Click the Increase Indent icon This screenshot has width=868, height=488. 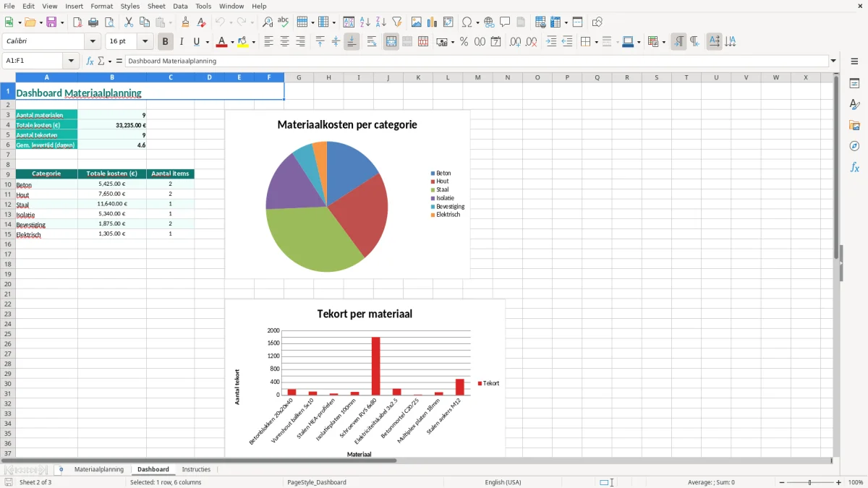click(x=551, y=42)
